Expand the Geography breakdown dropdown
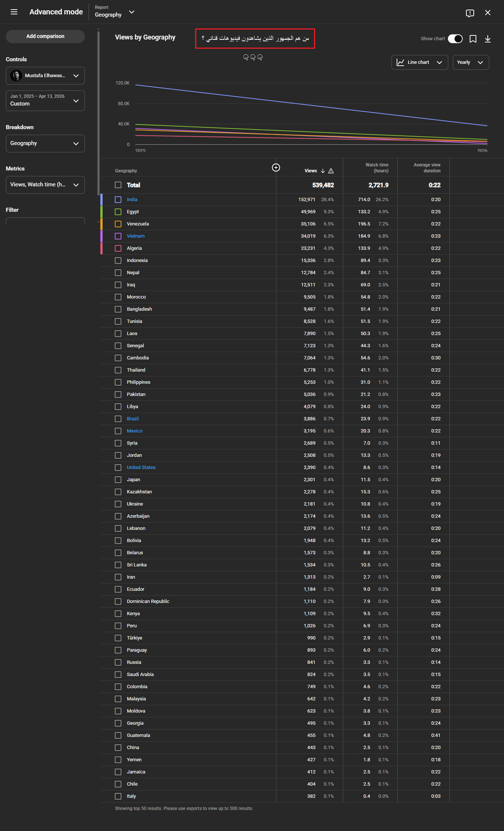This screenshot has height=831, width=504. click(x=45, y=144)
